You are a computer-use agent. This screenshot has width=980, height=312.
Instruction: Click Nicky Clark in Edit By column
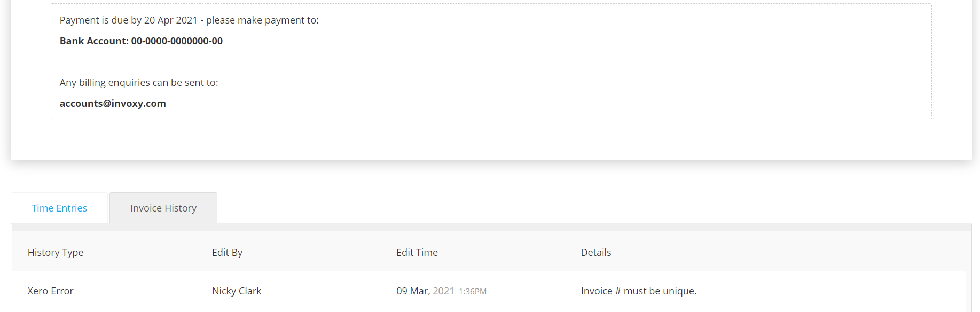tap(237, 291)
